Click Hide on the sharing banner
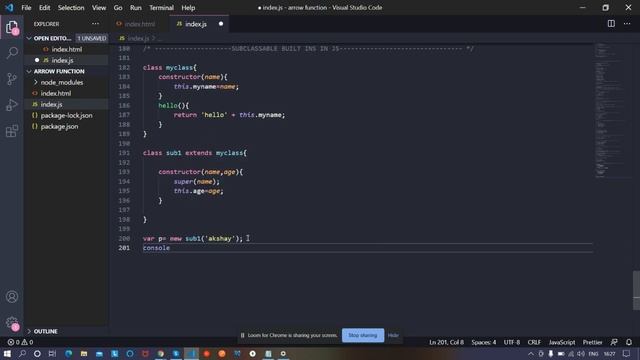The width and height of the screenshot is (640, 360). click(x=393, y=335)
